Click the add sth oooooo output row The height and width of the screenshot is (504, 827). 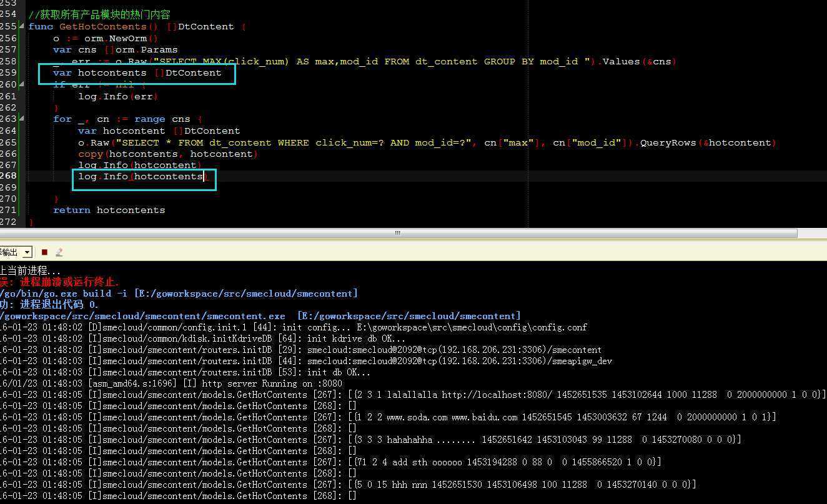coord(330,462)
